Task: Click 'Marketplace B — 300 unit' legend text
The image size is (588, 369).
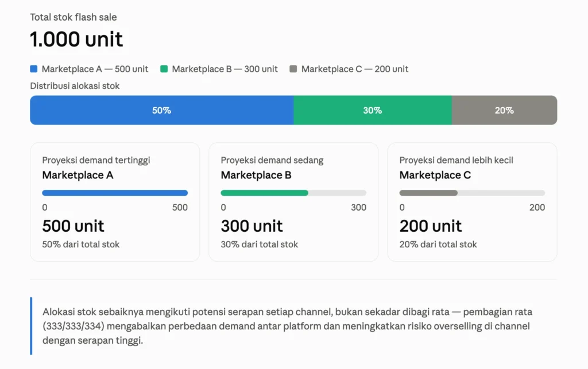Action: (225, 69)
